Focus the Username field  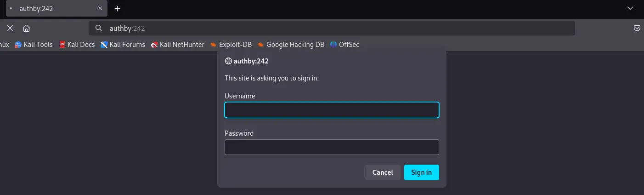332,110
